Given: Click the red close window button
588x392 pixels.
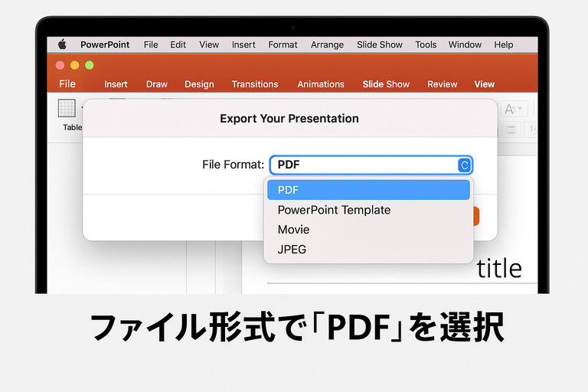Looking at the screenshot, I should point(60,65).
